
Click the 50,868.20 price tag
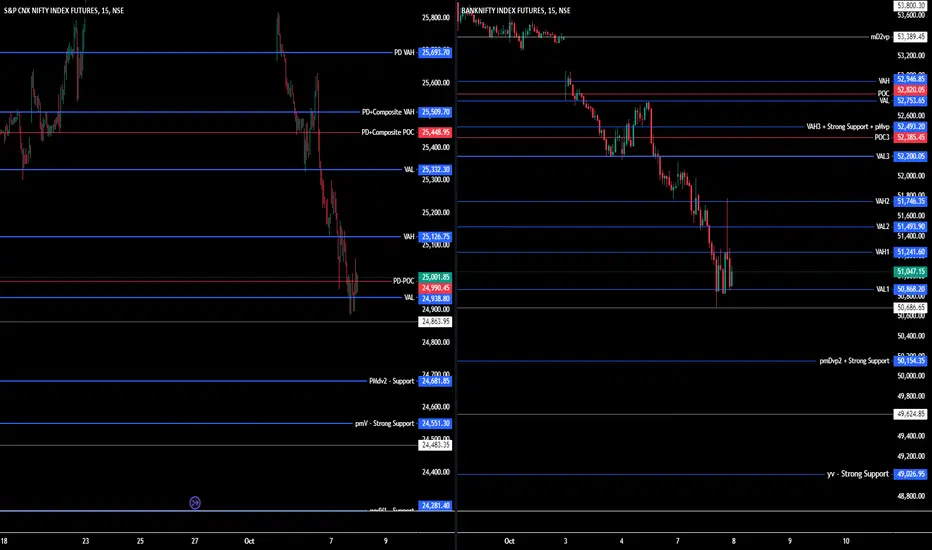(x=911, y=290)
